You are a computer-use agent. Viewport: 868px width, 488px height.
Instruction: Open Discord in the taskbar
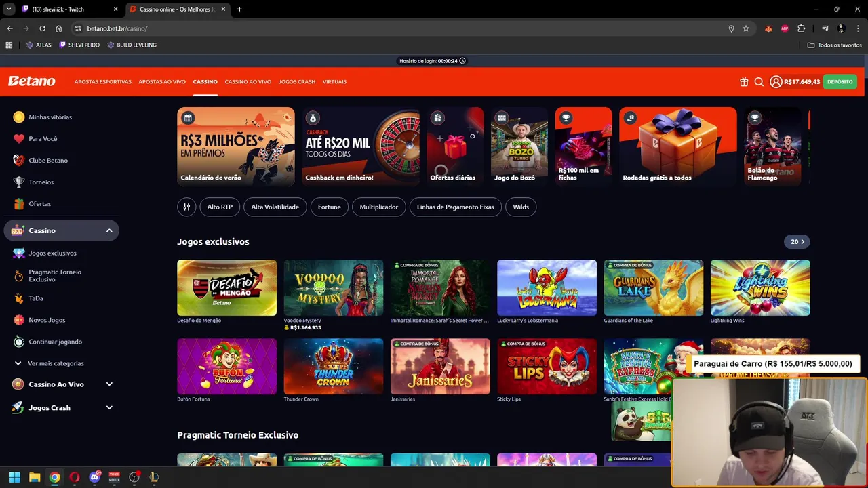94,477
